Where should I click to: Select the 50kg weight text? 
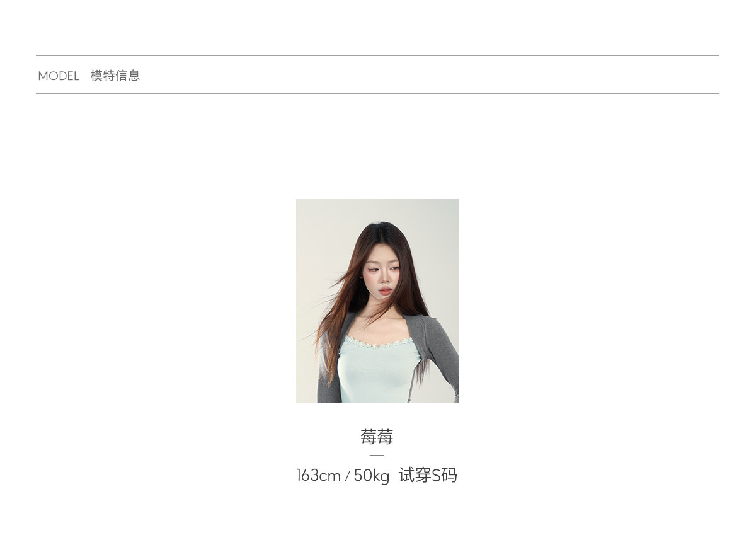[x=372, y=475]
